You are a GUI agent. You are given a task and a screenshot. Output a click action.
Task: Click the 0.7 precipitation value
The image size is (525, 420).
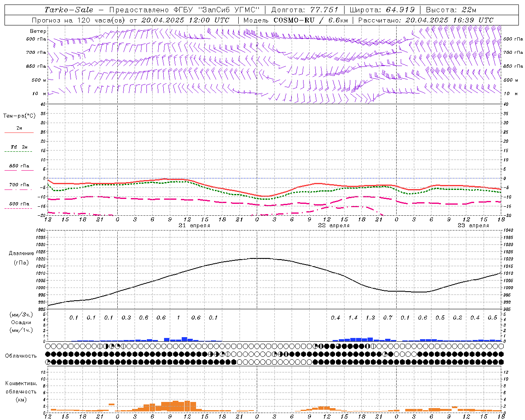[388, 318]
